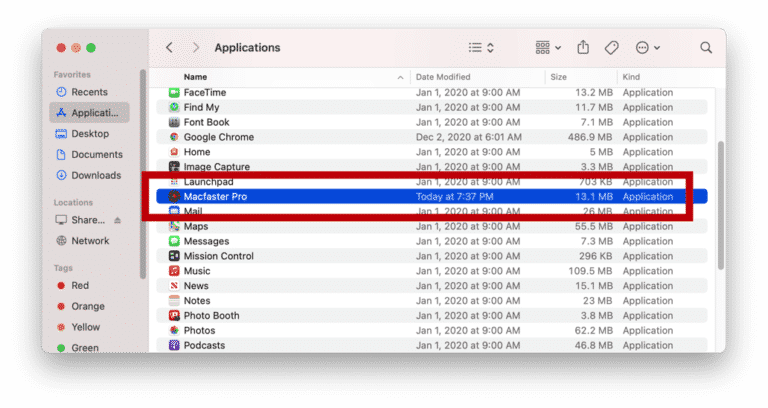Select the Font Book app icon

174,122
